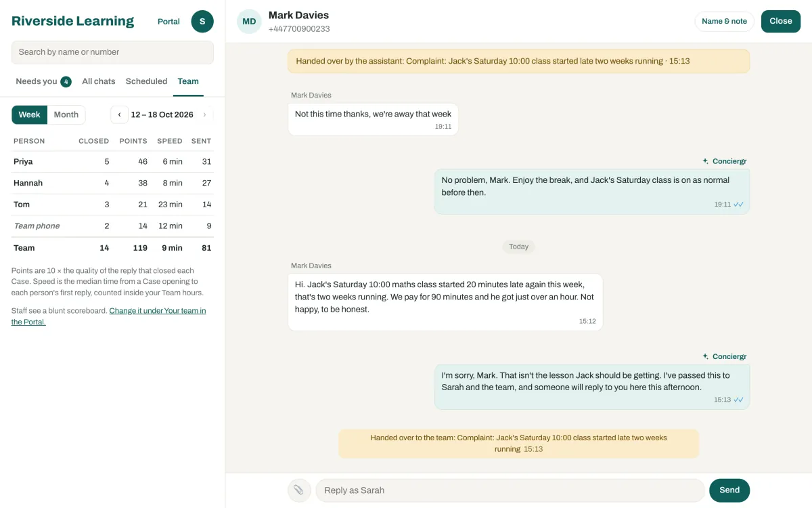Image resolution: width=812 pixels, height=508 pixels.
Task: Click the 12 – 18 Oct 2026 date range
Action: click(162, 114)
